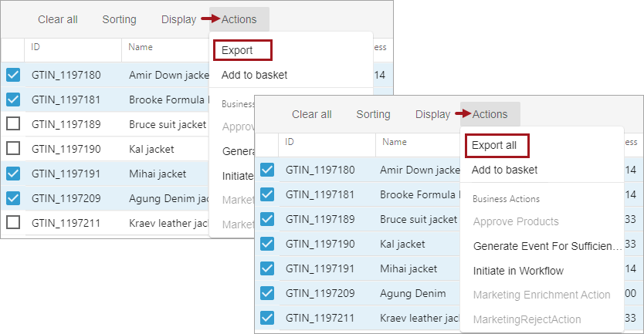Uncheck GTIN_1197180 checkbox in the front panel
The image size is (644, 334).
pyautogui.click(x=267, y=170)
